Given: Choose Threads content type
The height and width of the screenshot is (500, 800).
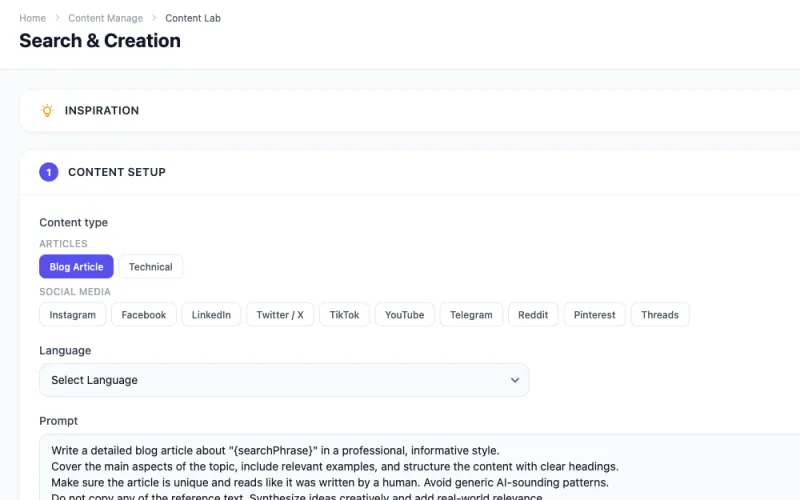Looking at the screenshot, I should tap(660, 315).
